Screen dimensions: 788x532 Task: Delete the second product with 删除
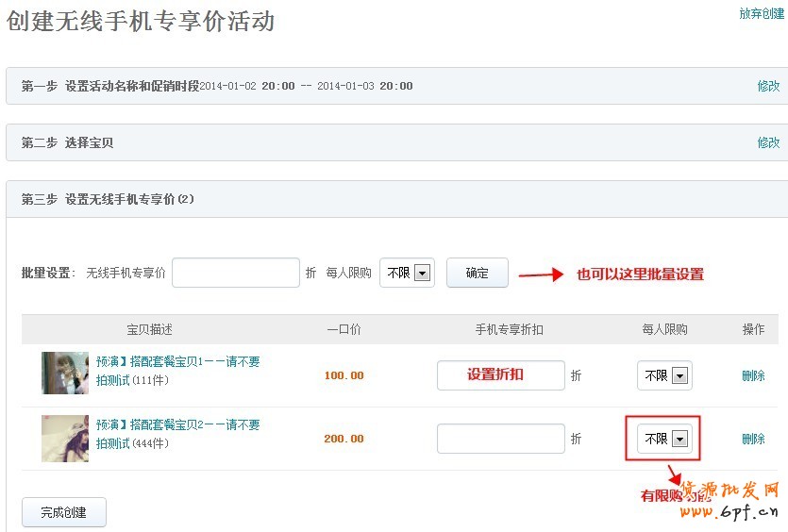[753, 439]
